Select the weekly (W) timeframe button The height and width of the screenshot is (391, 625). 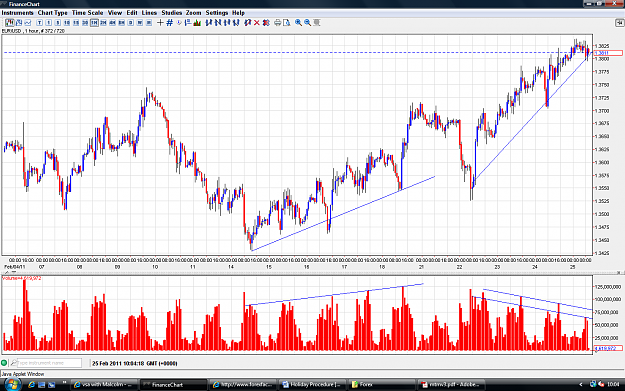click(140, 23)
